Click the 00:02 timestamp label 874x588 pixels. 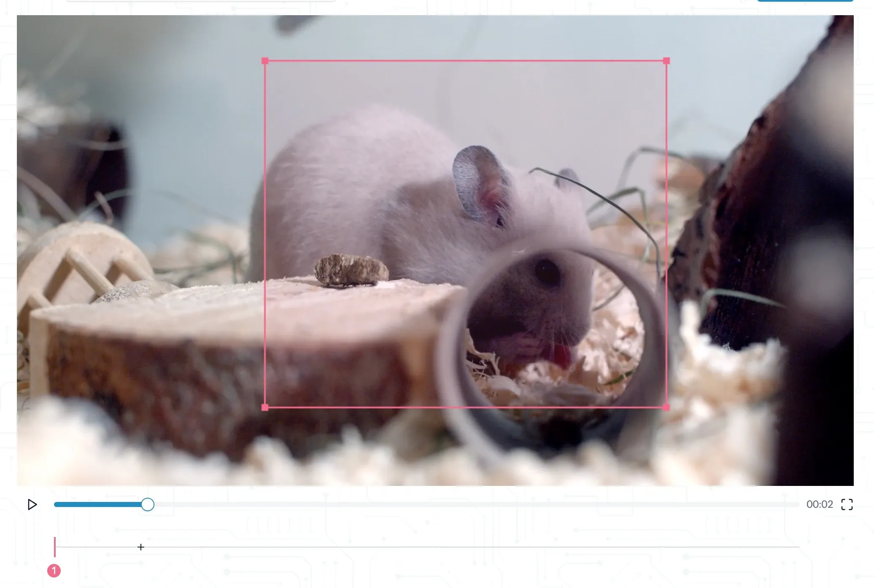(819, 504)
